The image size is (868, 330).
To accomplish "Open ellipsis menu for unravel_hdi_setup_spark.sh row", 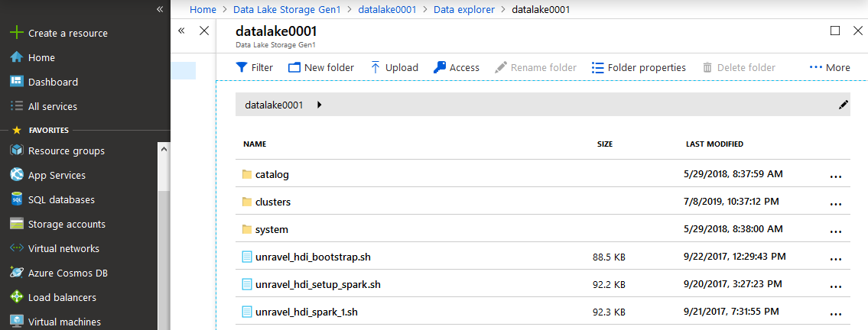I will coord(835,286).
